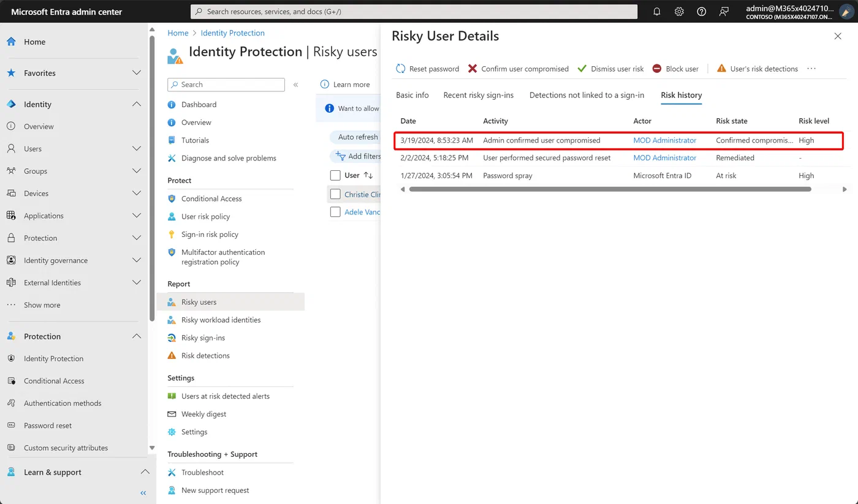858x504 pixels.
Task: Open the admin account avatar
Action: coord(847,12)
